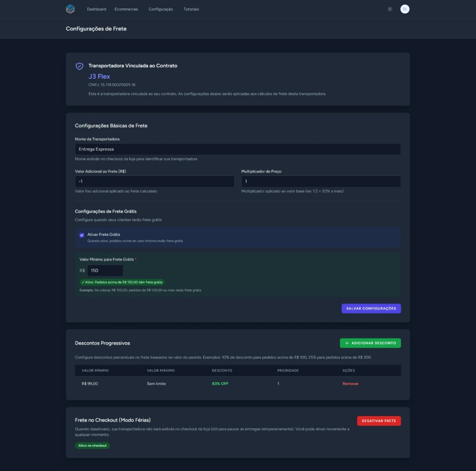The width and height of the screenshot is (476, 471).
Task: Click the Sem limite table cell
Action: [x=156, y=384]
